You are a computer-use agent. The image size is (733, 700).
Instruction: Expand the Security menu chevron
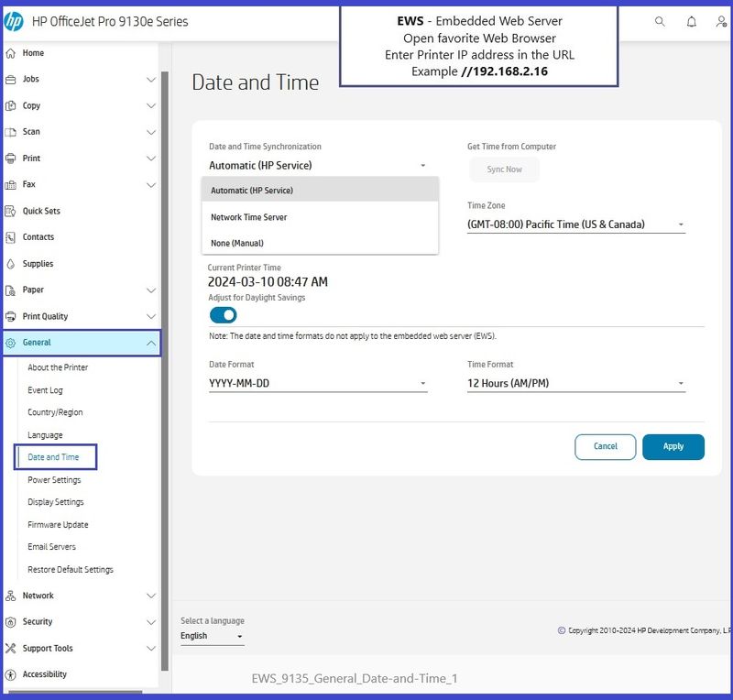151,622
